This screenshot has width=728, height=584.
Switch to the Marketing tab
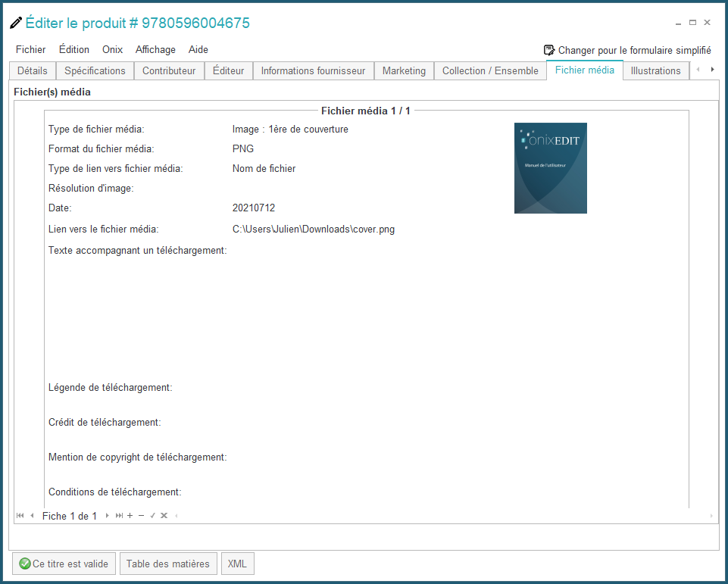[x=404, y=70]
